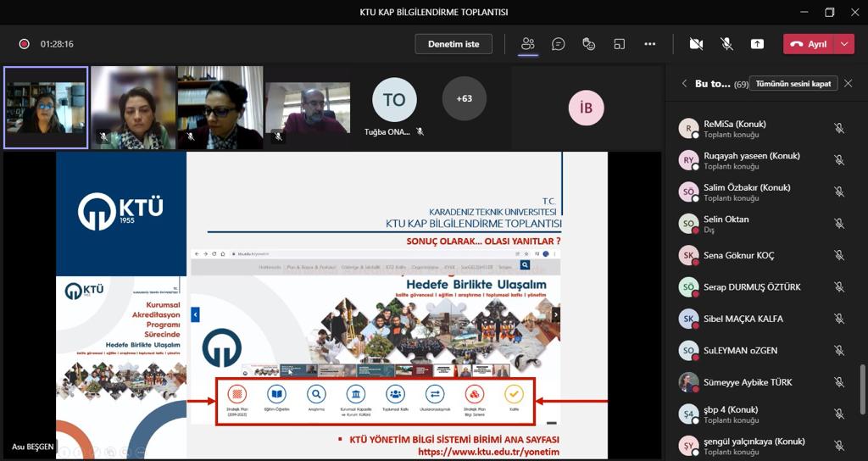
Task: Click the participants list scrollbar
Action: (861, 389)
